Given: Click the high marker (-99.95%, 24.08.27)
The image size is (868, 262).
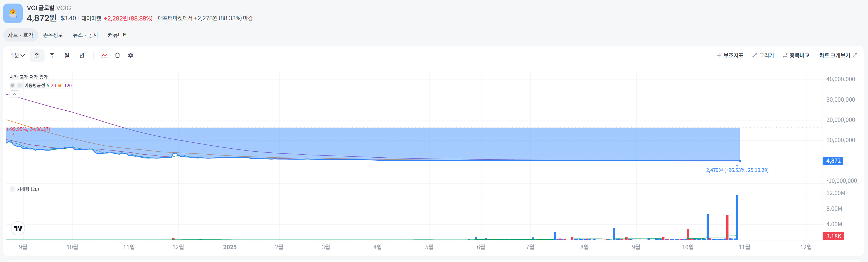Looking at the screenshot, I should pos(28,129).
